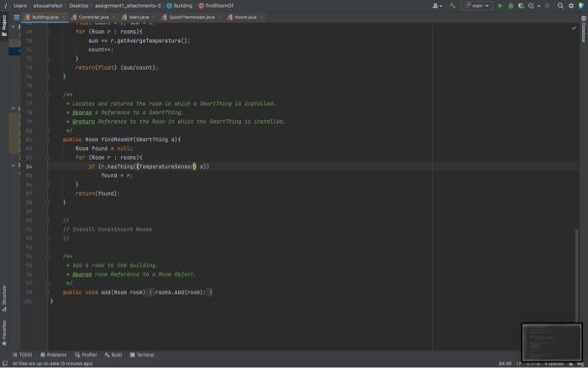This screenshot has width=588, height=368.
Task: Open the main run configuration dropdown
Action: [477, 6]
